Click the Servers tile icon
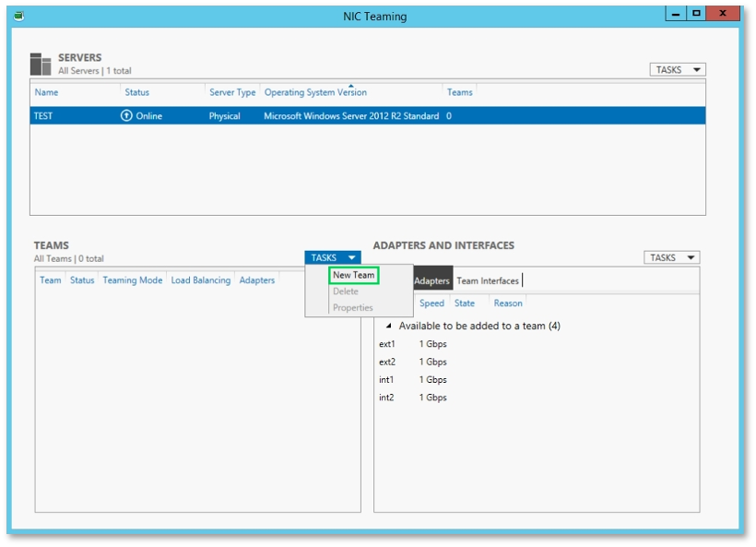The height and width of the screenshot is (547, 756). 41,65
